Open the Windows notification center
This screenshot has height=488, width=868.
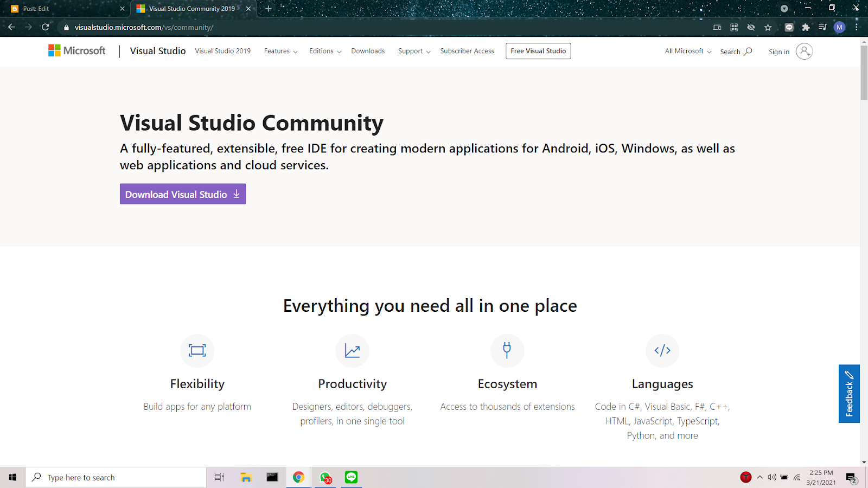[852, 478]
